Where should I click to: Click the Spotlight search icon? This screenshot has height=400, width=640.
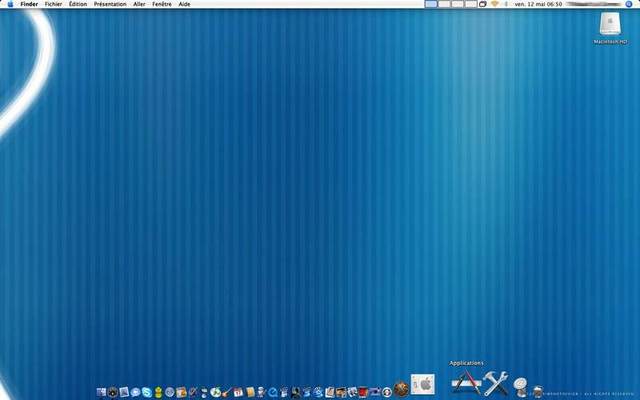[629, 4]
